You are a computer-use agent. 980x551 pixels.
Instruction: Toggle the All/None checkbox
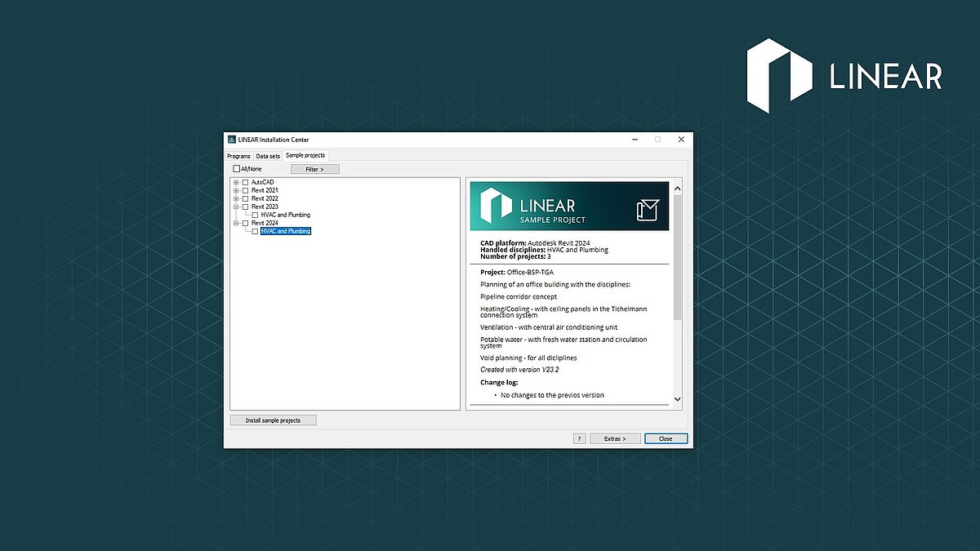(x=237, y=169)
